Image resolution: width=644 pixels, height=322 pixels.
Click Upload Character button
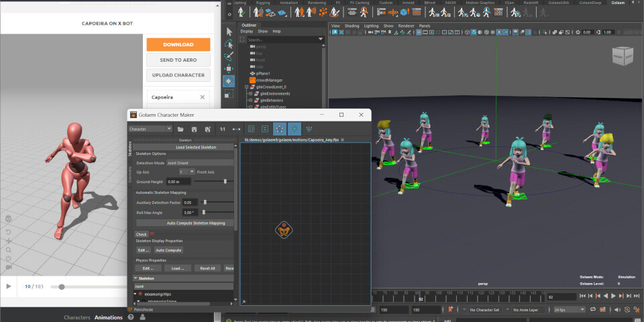(178, 75)
